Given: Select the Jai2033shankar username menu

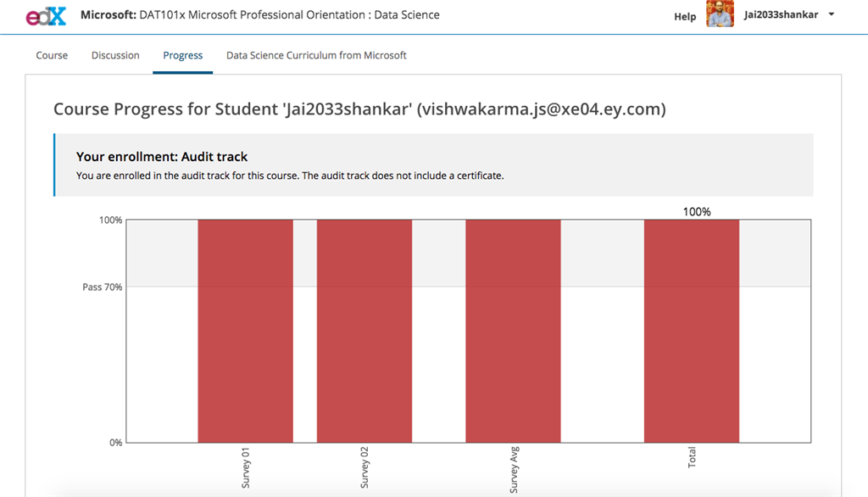Looking at the screenshot, I should pyautogui.click(x=781, y=15).
